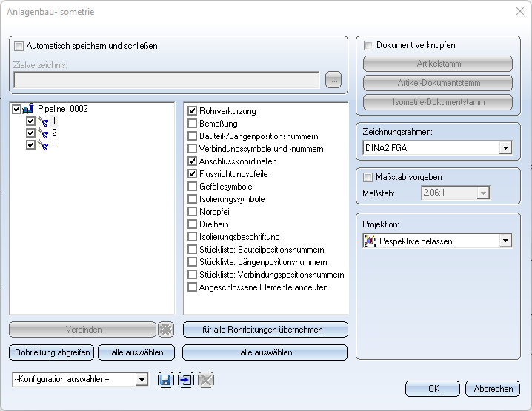Click the scissors icon of section 2
The width and height of the screenshot is (532, 411).
(x=43, y=133)
